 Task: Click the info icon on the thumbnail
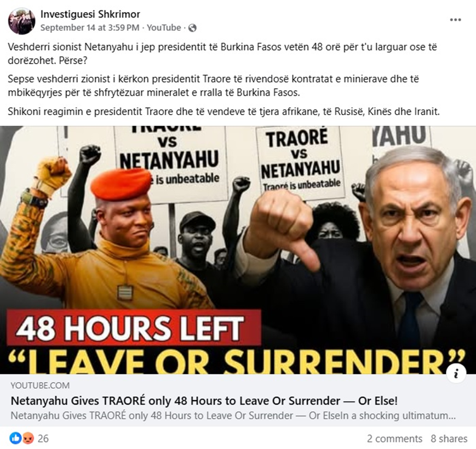click(456, 373)
